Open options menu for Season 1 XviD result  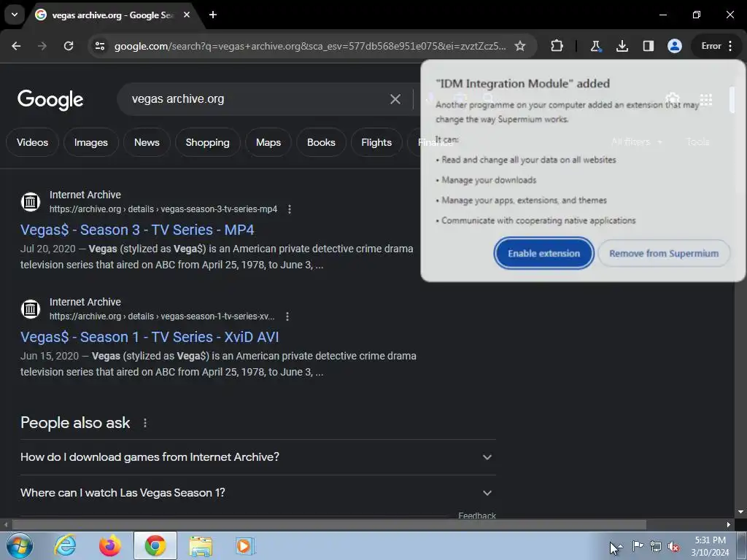click(x=287, y=316)
